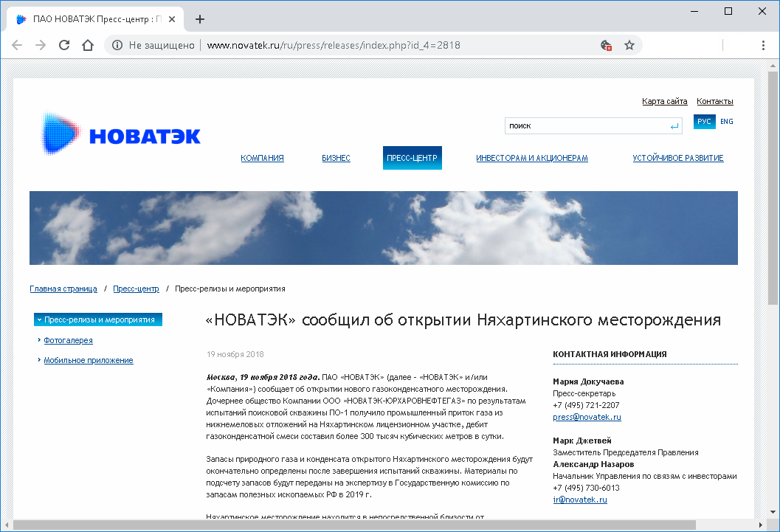Screen dimensions: 780x532
Task: Click the scroll up arrow
Action: (773, 66)
